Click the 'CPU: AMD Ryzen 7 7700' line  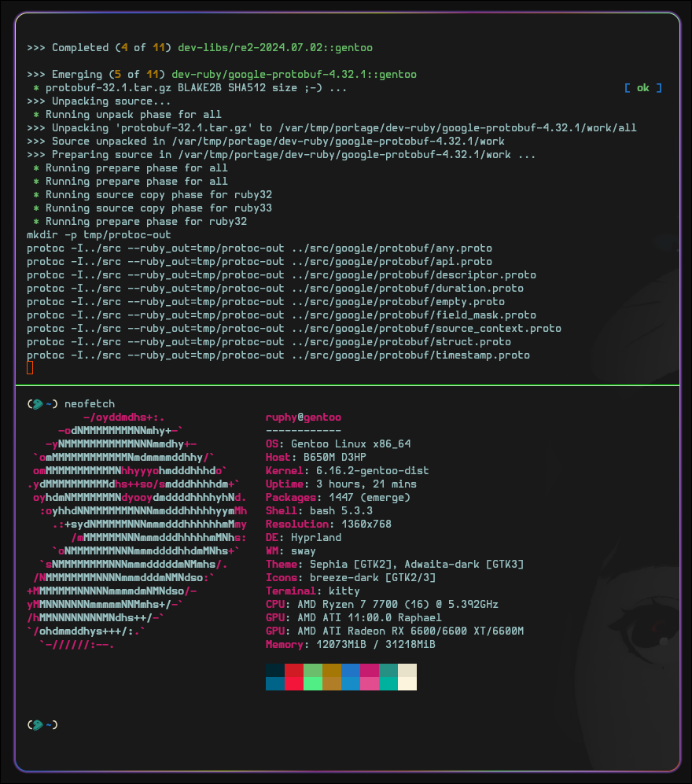click(382, 605)
